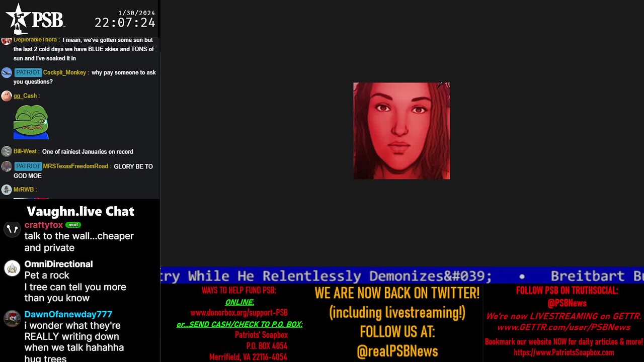
Task: Click the Vaughn.live Chat heading
Action: click(x=80, y=211)
